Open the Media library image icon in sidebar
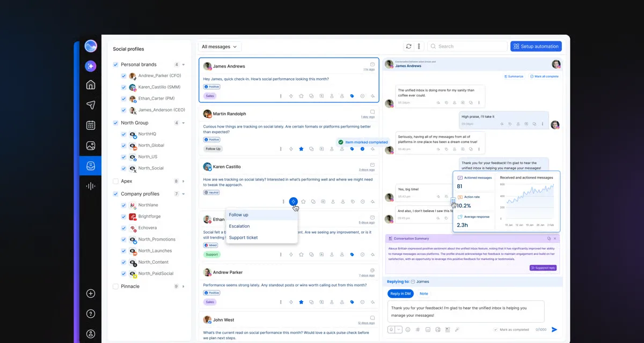 click(91, 146)
